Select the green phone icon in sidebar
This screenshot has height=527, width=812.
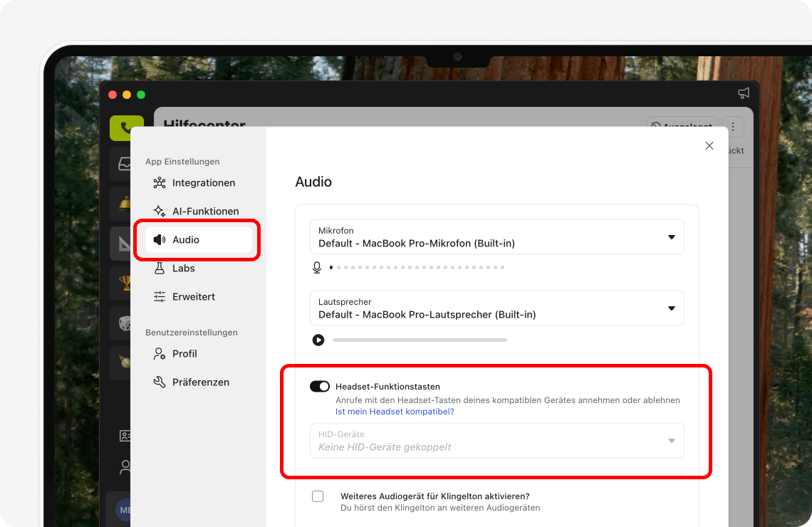coord(127,128)
